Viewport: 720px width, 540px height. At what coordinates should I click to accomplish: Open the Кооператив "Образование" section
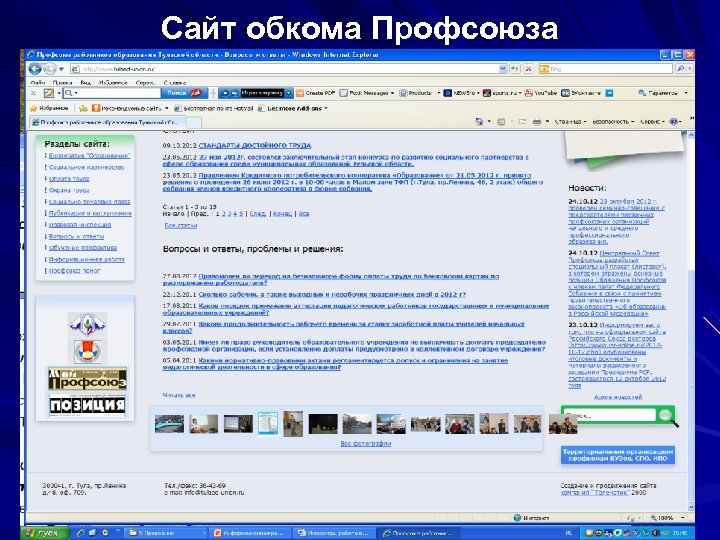coord(90,156)
